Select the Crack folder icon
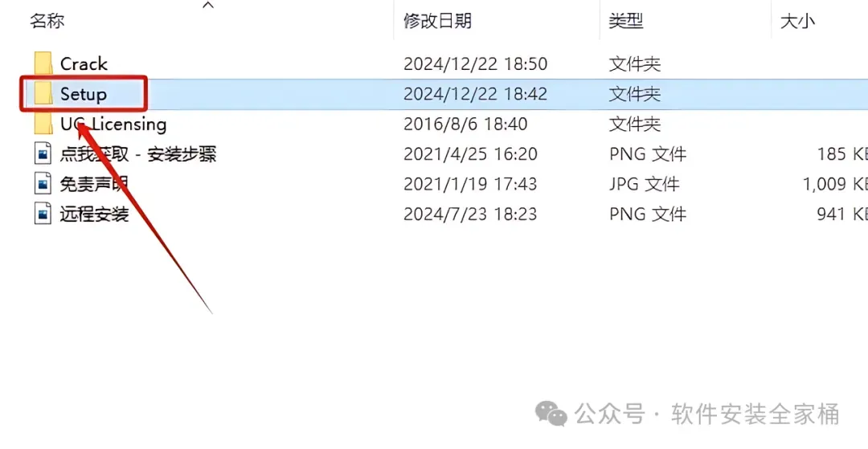The height and width of the screenshot is (449, 868). click(43, 63)
